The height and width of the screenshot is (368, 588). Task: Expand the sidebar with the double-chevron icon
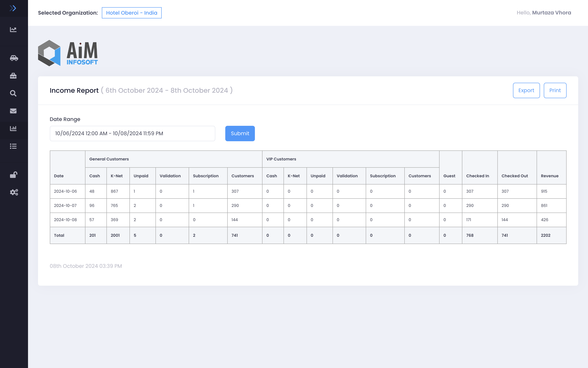coord(13,8)
